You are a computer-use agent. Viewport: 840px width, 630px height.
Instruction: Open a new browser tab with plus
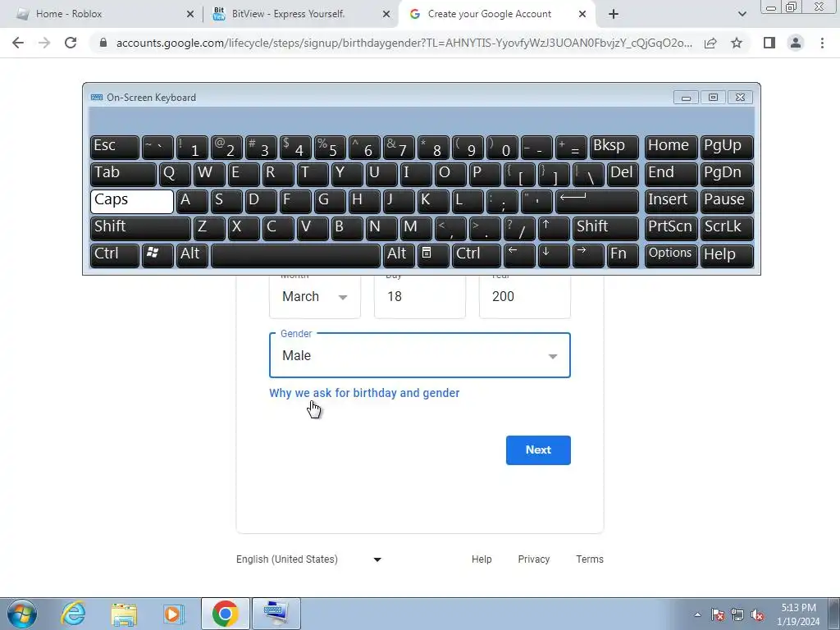click(x=614, y=14)
